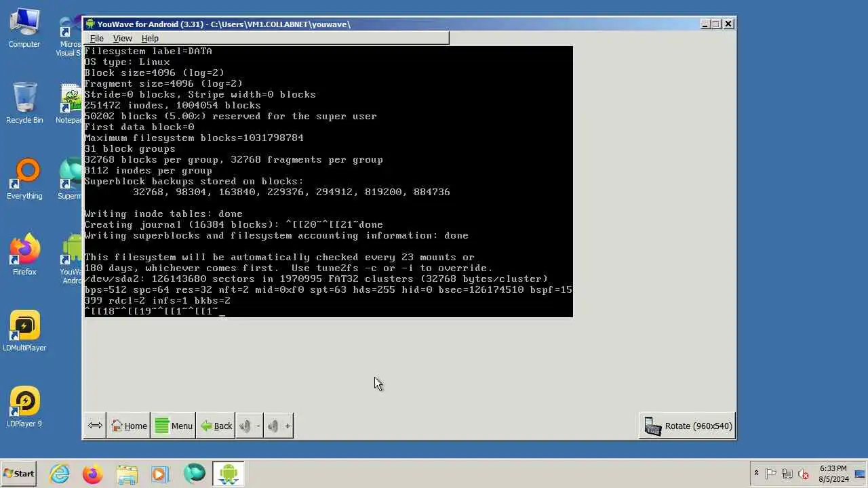Click the muted volume tray icon
868x488 pixels.
pyautogui.click(x=804, y=474)
